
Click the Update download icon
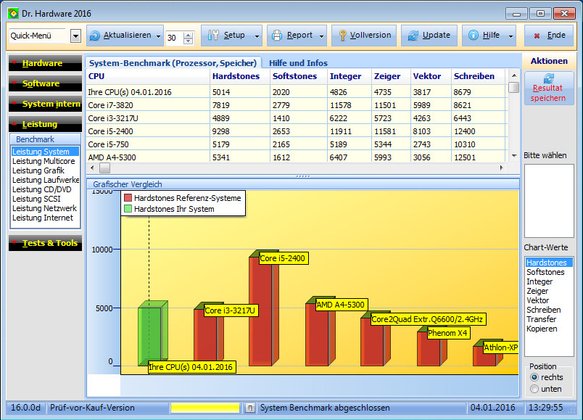click(x=413, y=36)
